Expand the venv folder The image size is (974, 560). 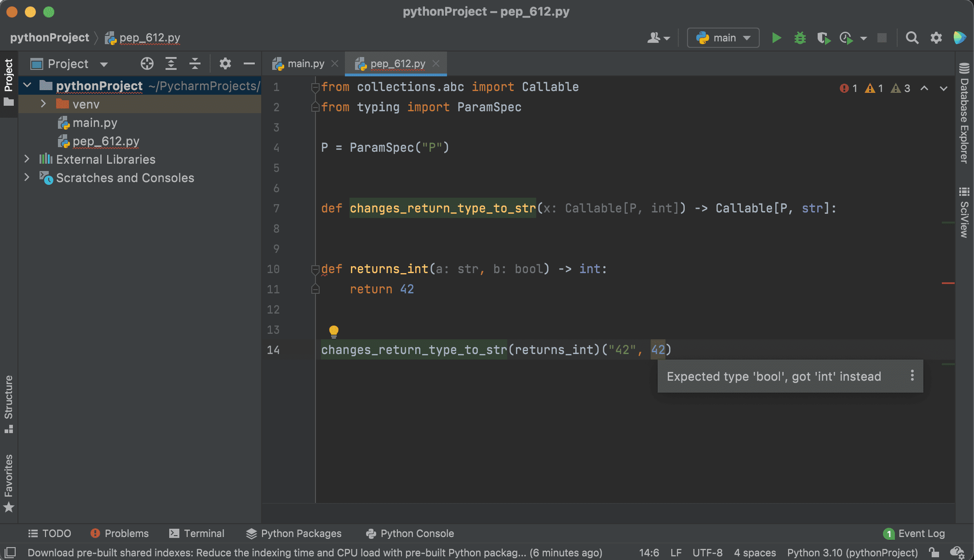point(43,104)
